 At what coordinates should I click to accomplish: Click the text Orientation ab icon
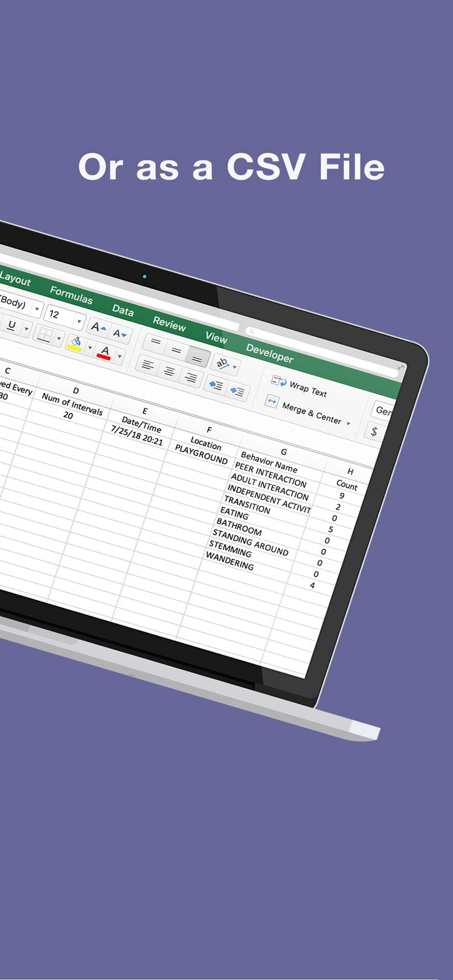pyautogui.click(x=222, y=363)
